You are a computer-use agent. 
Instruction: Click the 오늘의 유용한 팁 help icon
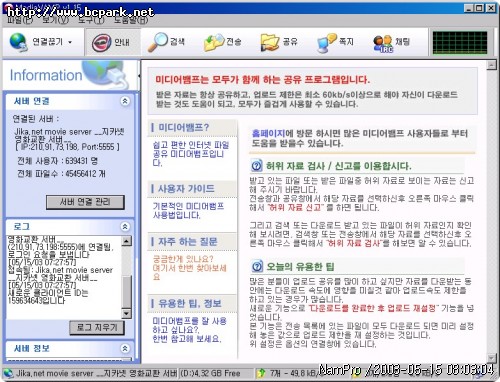pyautogui.click(x=257, y=266)
